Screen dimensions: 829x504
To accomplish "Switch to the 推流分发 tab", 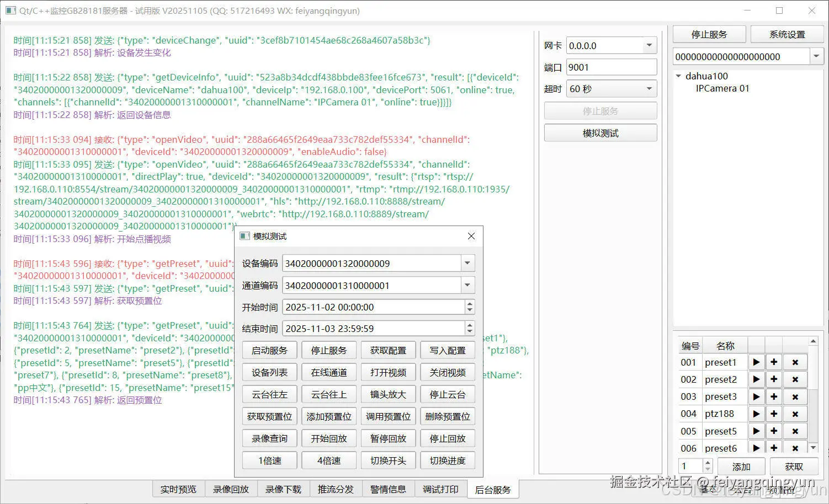I will tap(336, 489).
